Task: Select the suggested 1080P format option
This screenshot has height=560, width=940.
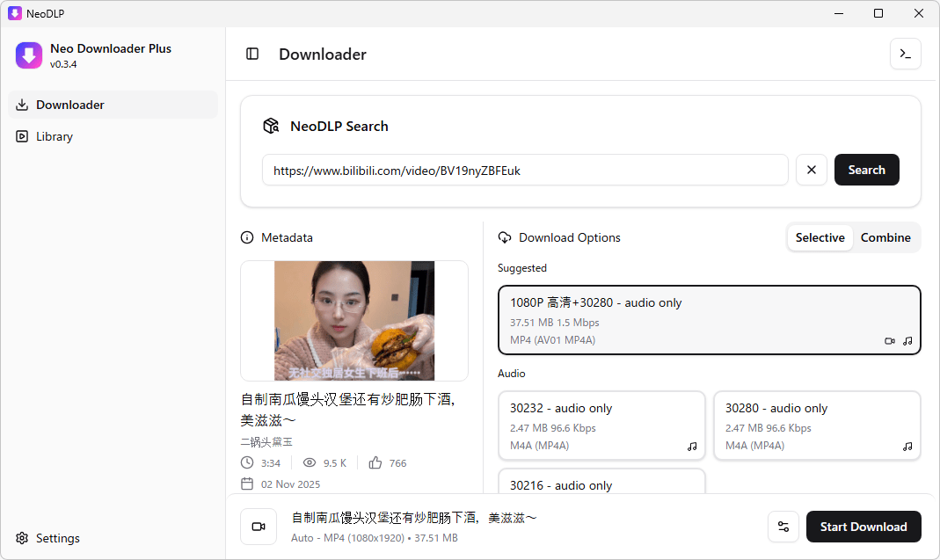Action: [x=709, y=320]
